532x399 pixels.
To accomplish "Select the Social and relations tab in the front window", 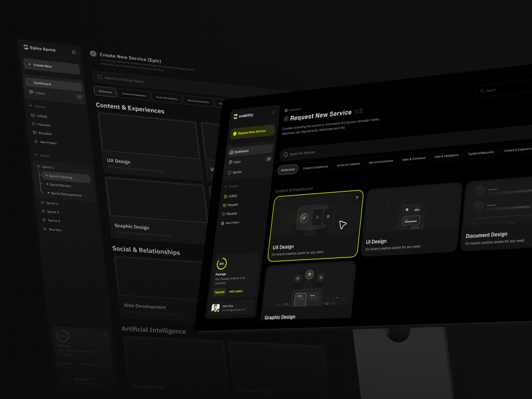I will pos(348,164).
